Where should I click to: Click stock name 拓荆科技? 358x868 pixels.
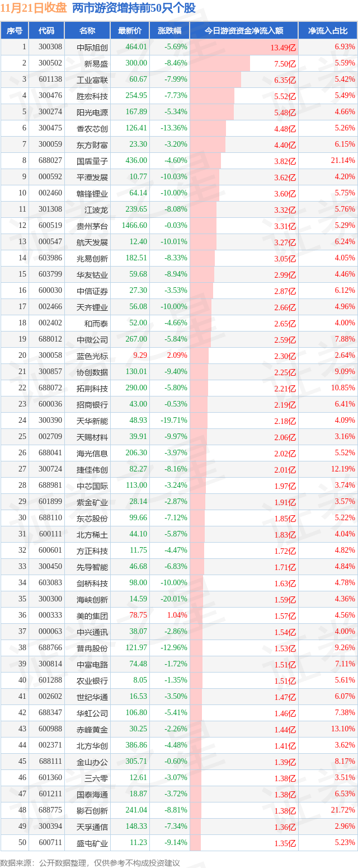coord(92,389)
